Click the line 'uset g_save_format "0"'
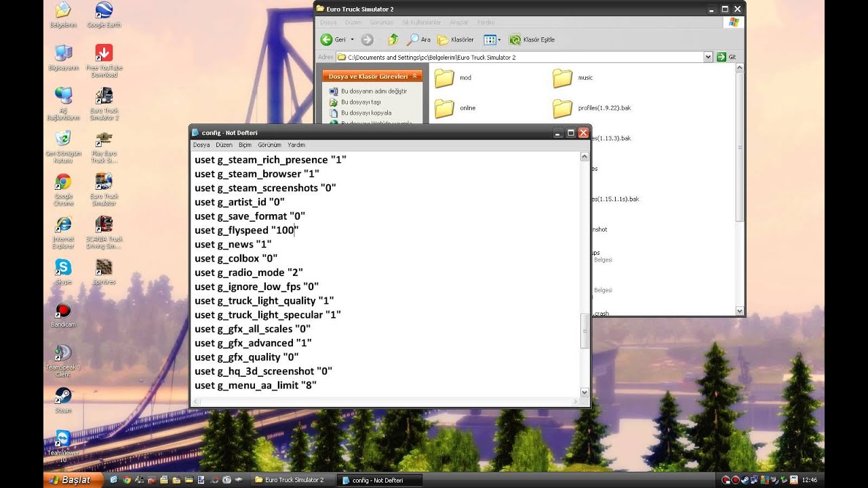This screenshot has width=868, height=488. 250,216
